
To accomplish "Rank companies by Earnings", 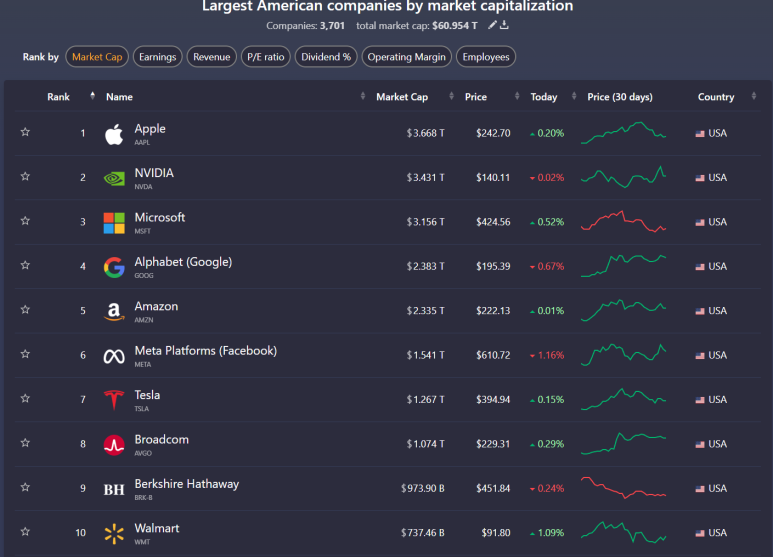I will (158, 57).
